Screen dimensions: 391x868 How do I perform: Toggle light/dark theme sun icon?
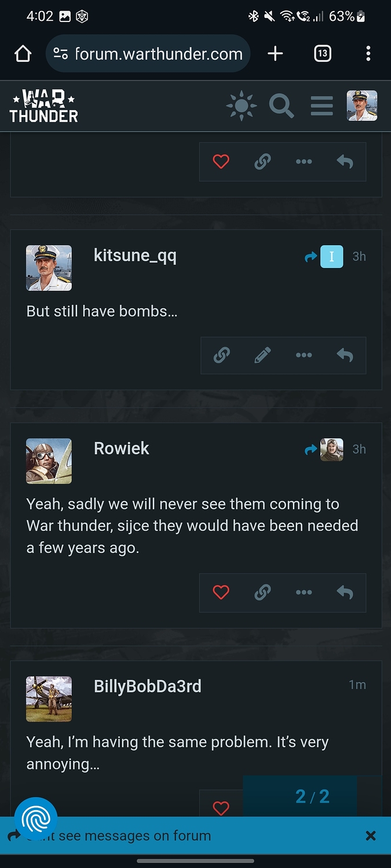(242, 106)
